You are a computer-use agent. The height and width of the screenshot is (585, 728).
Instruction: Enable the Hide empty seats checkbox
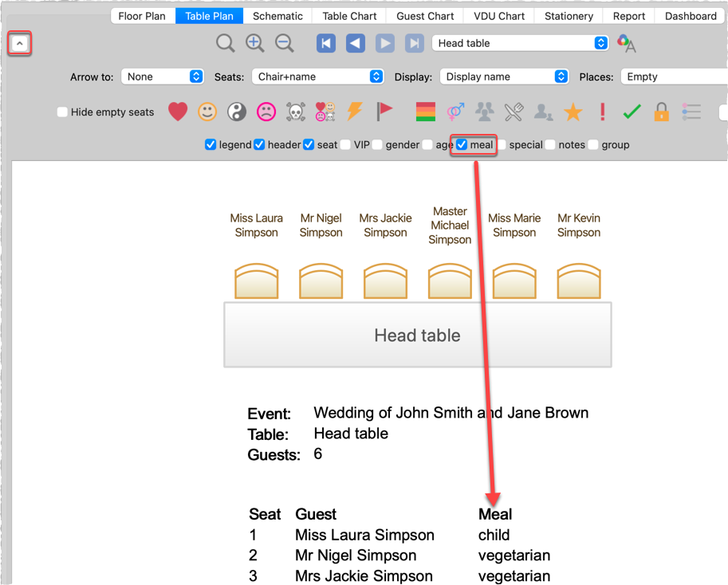[62, 112]
